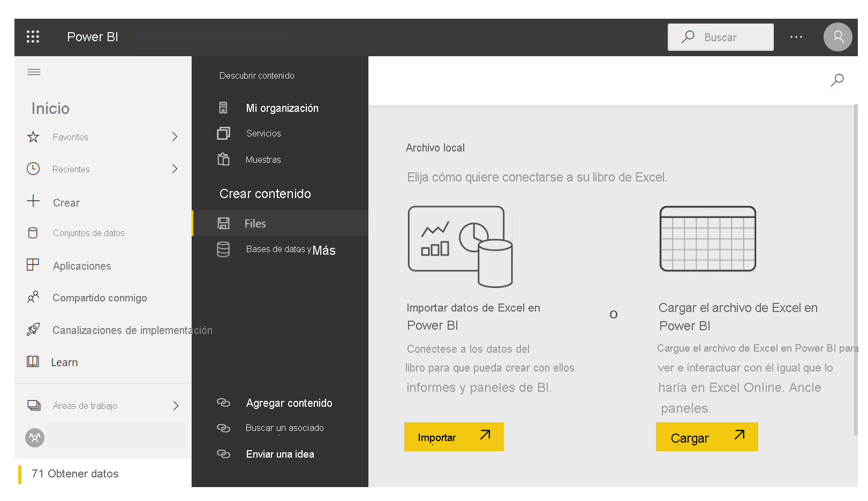
Task: Click the Crear plus icon
Action: (33, 201)
